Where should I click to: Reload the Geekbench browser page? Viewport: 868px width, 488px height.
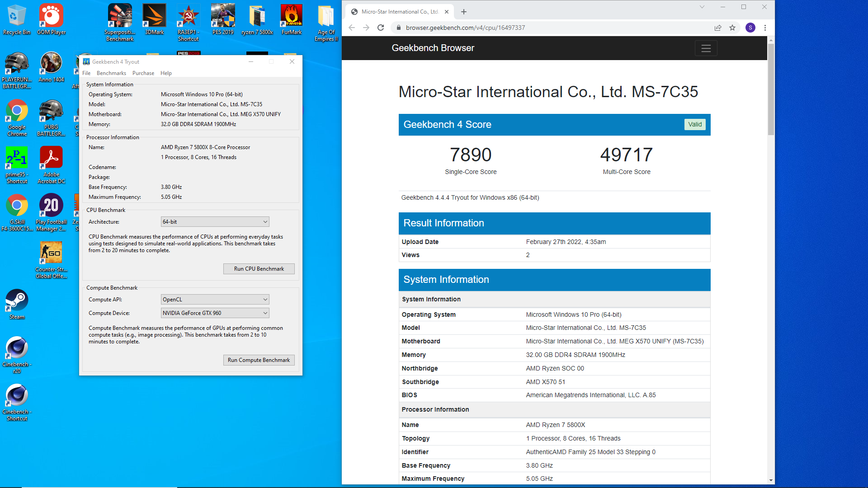pyautogui.click(x=381, y=28)
